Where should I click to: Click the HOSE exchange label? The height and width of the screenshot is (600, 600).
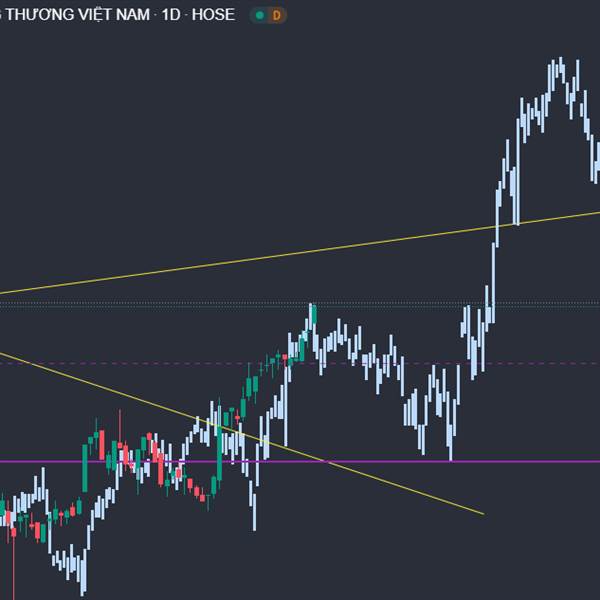[213, 15]
